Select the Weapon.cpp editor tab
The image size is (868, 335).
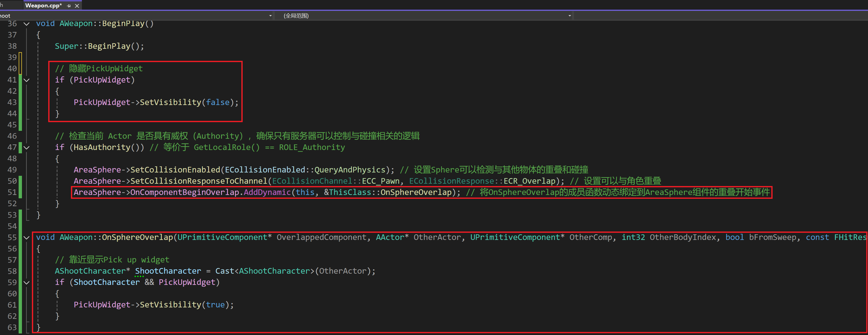coord(43,5)
